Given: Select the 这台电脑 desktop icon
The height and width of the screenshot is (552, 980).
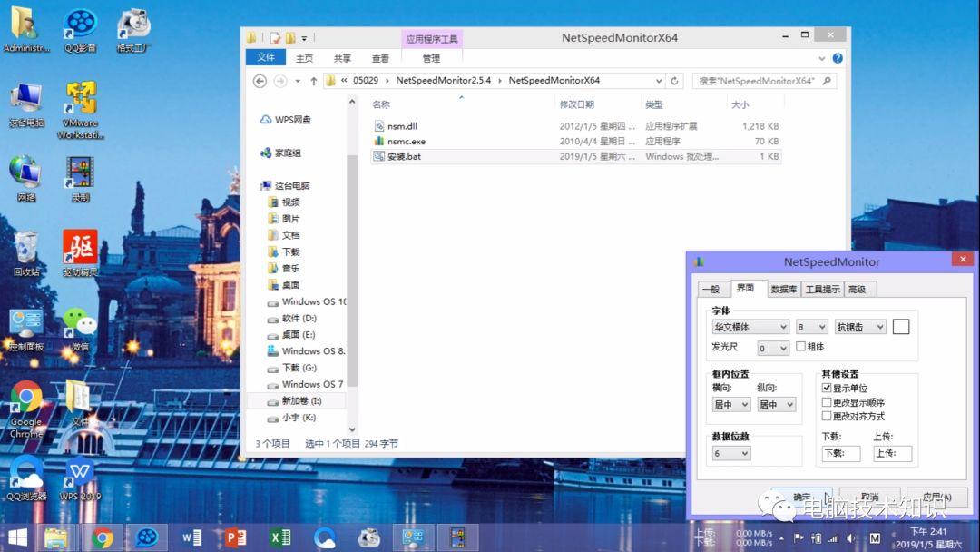Looking at the screenshot, I should [26, 105].
